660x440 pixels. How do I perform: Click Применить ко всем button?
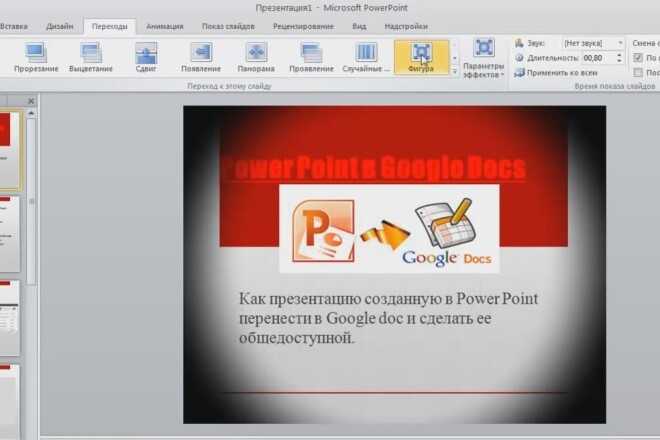[x=556, y=73]
